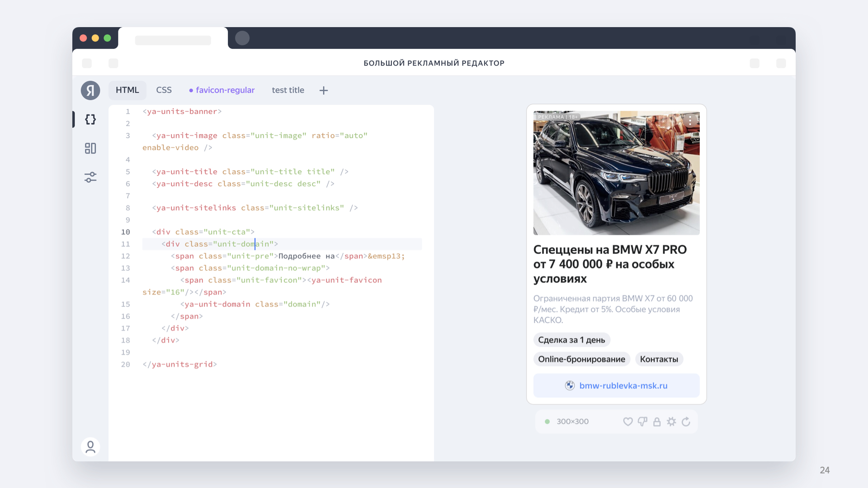
Task: Open the ad's three-dot menu
Action: pos(690,120)
